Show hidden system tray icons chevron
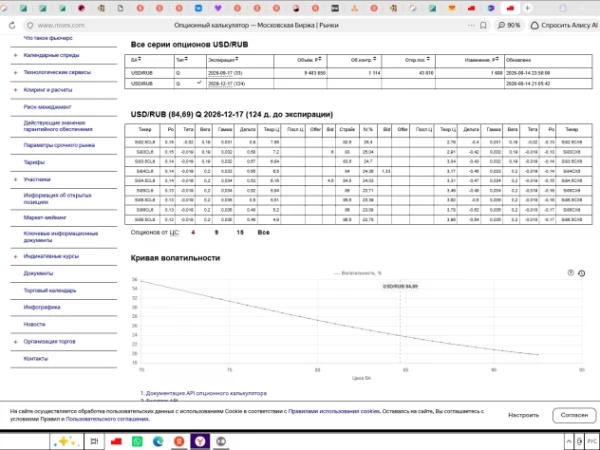 [569, 441]
